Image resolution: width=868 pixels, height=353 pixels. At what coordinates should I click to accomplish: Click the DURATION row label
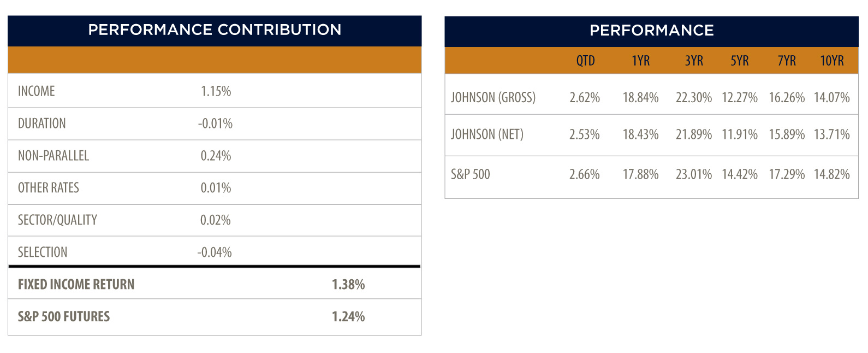41,123
